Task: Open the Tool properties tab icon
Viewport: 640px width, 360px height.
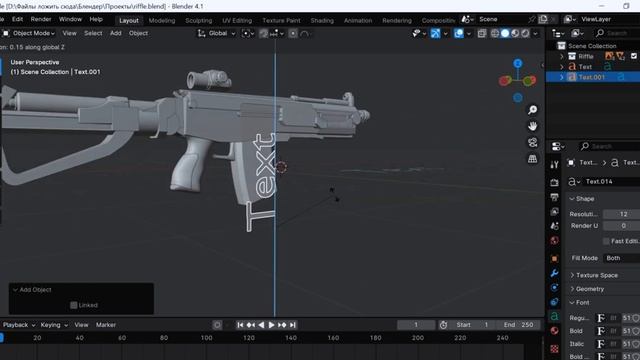Action: pyautogui.click(x=554, y=164)
